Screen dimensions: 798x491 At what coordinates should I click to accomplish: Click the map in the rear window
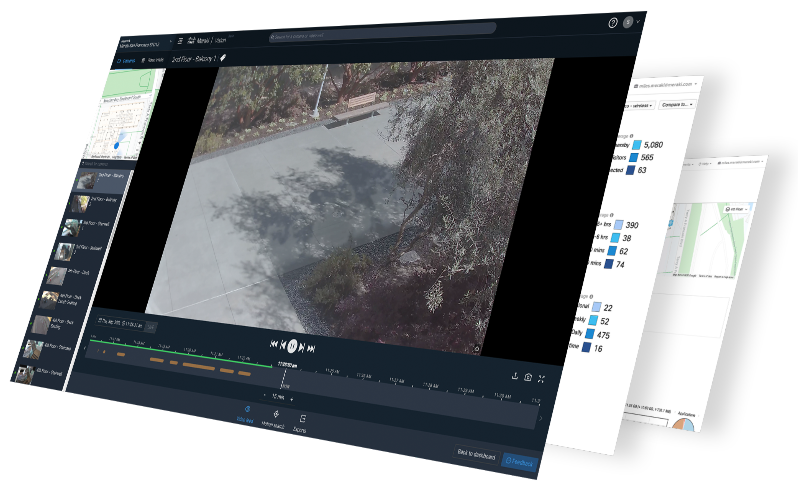[x=707, y=239]
